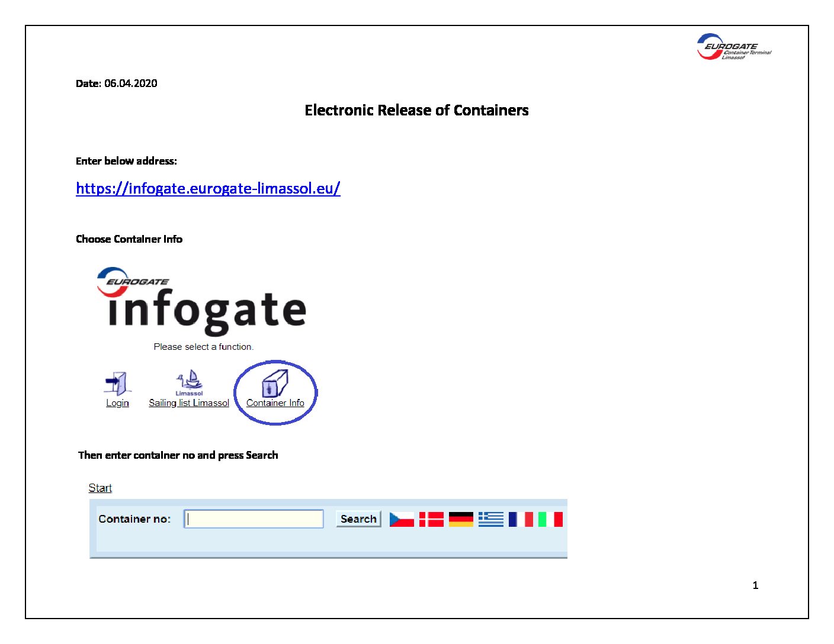The width and height of the screenshot is (834, 644).
Task: Select the German flag language icon
Action: pyautogui.click(x=461, y=519)
